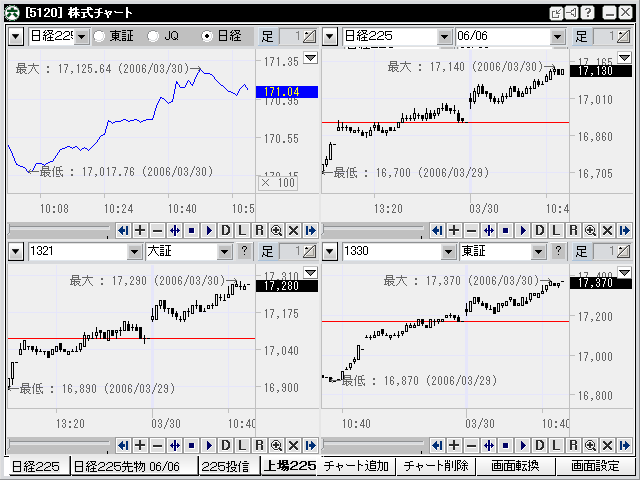Click the magnifier zoom icon in 1330 toolbar

click(590, 445)
